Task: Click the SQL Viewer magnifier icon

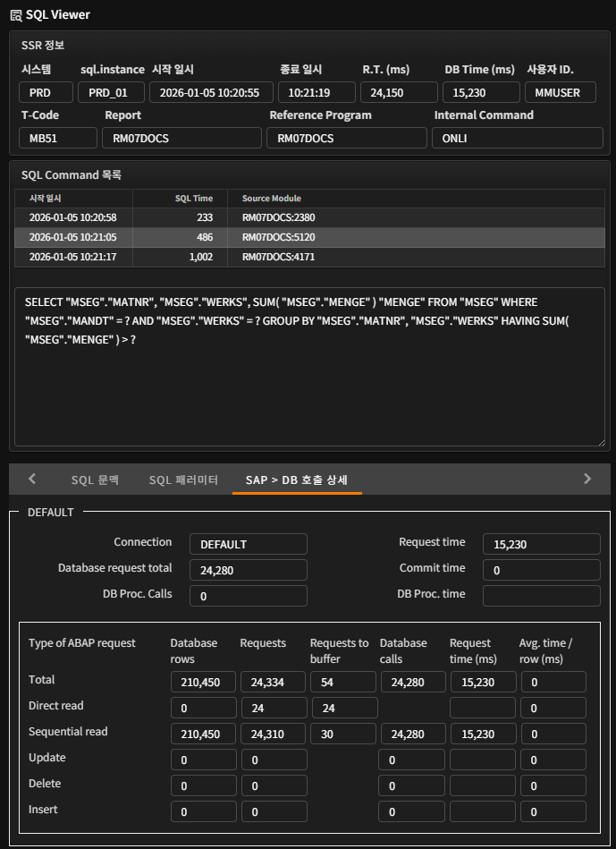Action: click(16, 15)
